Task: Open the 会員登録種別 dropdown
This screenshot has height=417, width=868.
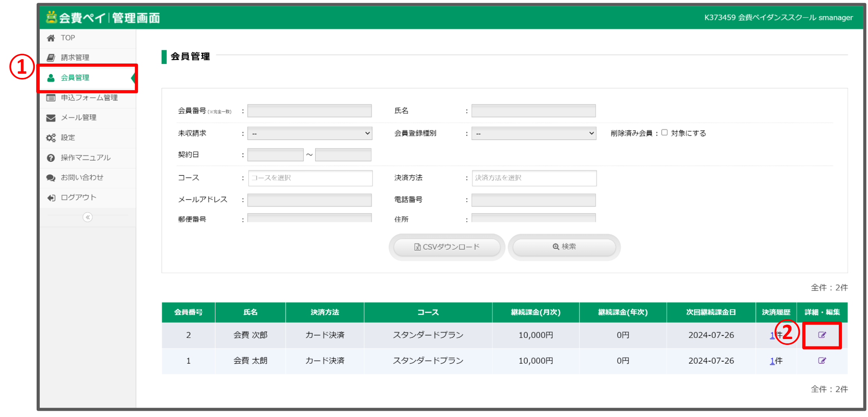Action: [533, 133]
